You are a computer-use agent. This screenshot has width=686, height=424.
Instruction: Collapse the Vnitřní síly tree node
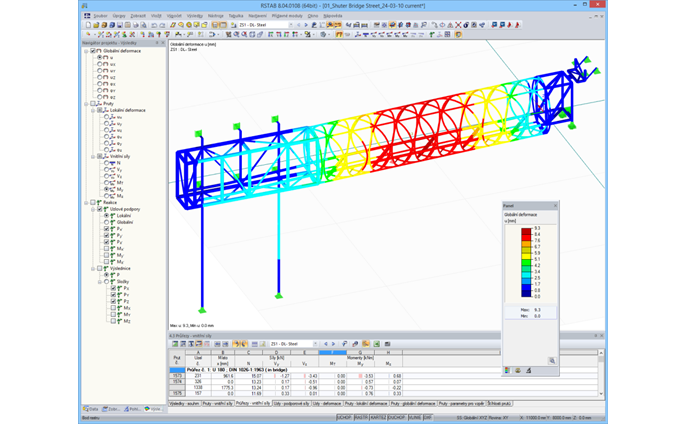tap(93, 156)
